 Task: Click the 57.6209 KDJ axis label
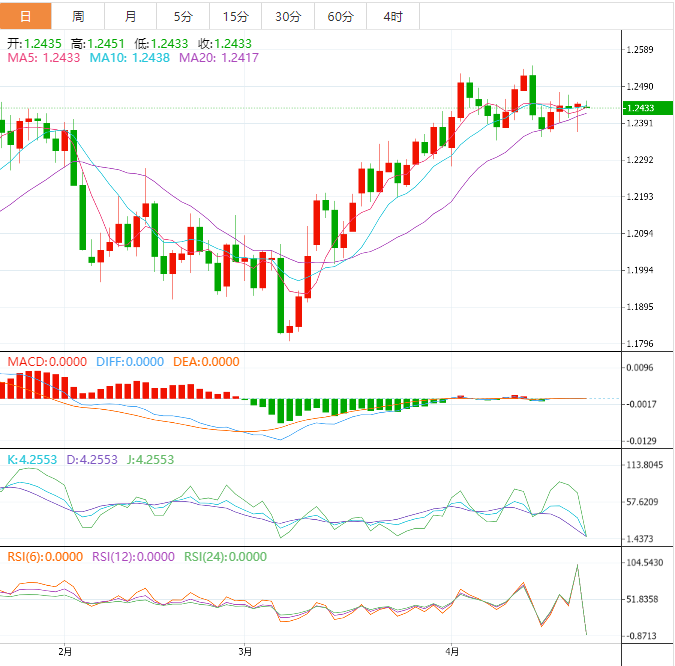tap(642, 502)
